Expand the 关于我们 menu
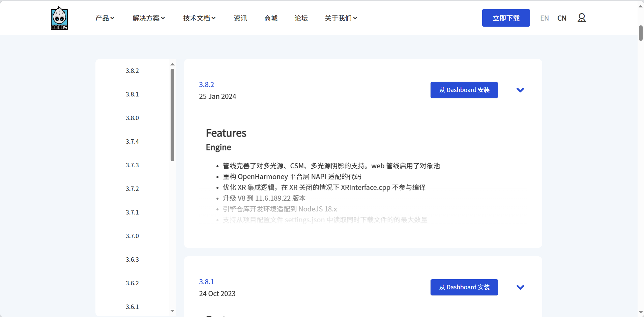Image resolution: width=644 pixels, height=317 pixels. coord(341,18)
